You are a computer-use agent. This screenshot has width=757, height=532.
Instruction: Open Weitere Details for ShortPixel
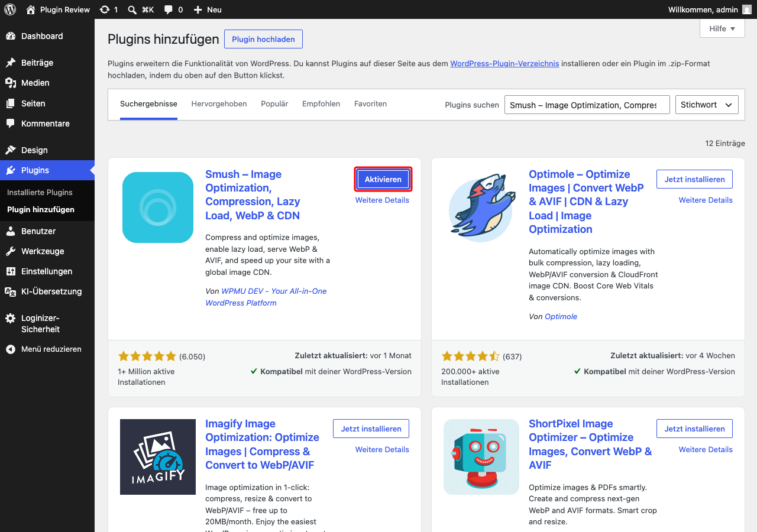coord(706,450)
